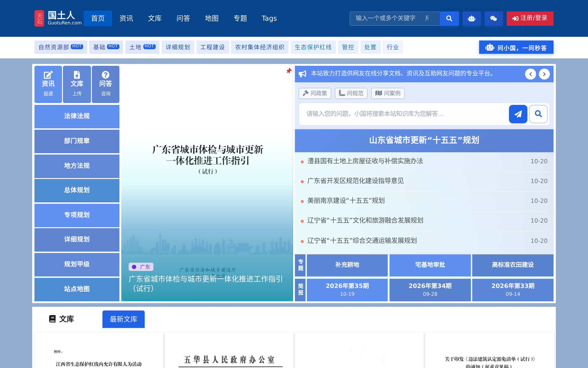Select the 问案例 map option
Image resolution: width=588 pixels, height=368 pixels.
[x=388, y=93]
